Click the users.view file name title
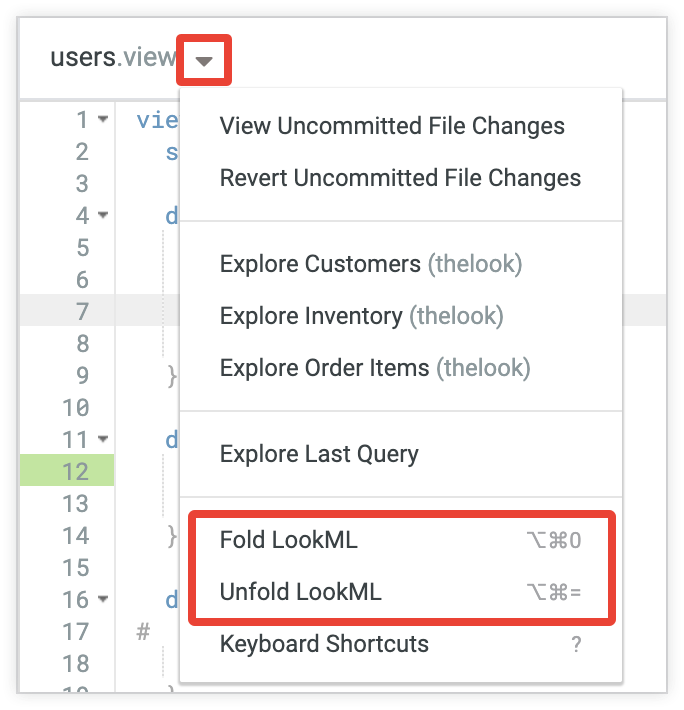 pos(113,58)
